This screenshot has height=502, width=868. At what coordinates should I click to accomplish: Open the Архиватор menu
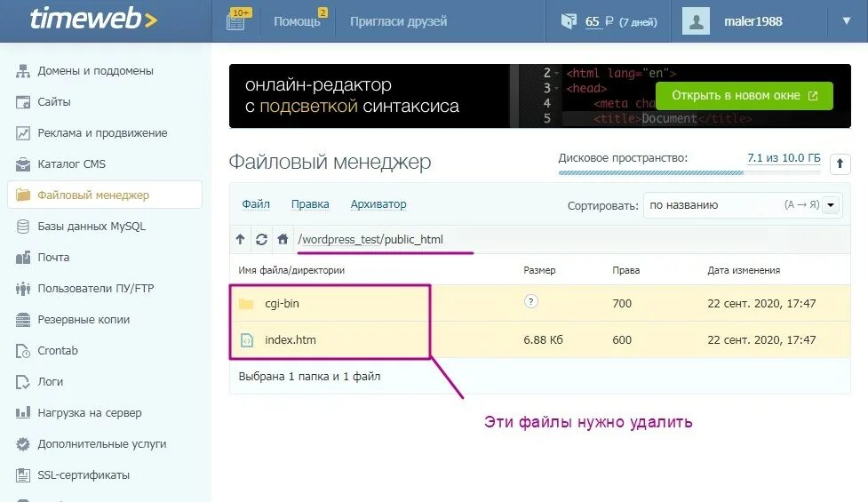378,204
